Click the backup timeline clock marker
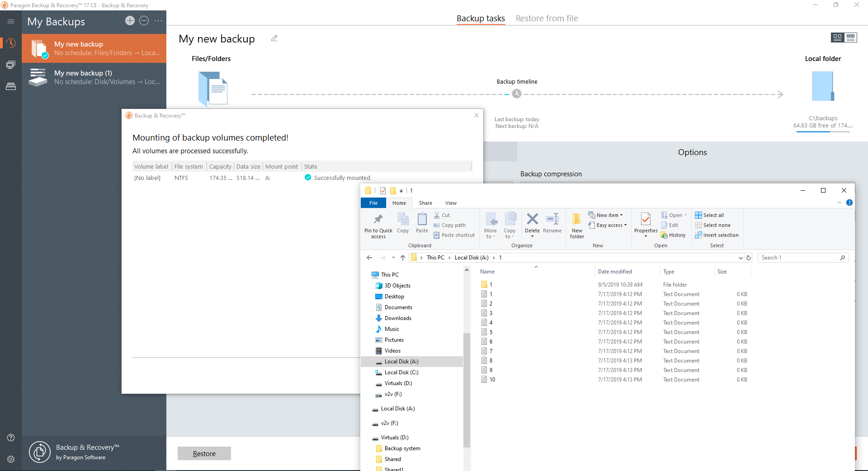The height and width of the screenshot is (471, 868). point(516,94)
